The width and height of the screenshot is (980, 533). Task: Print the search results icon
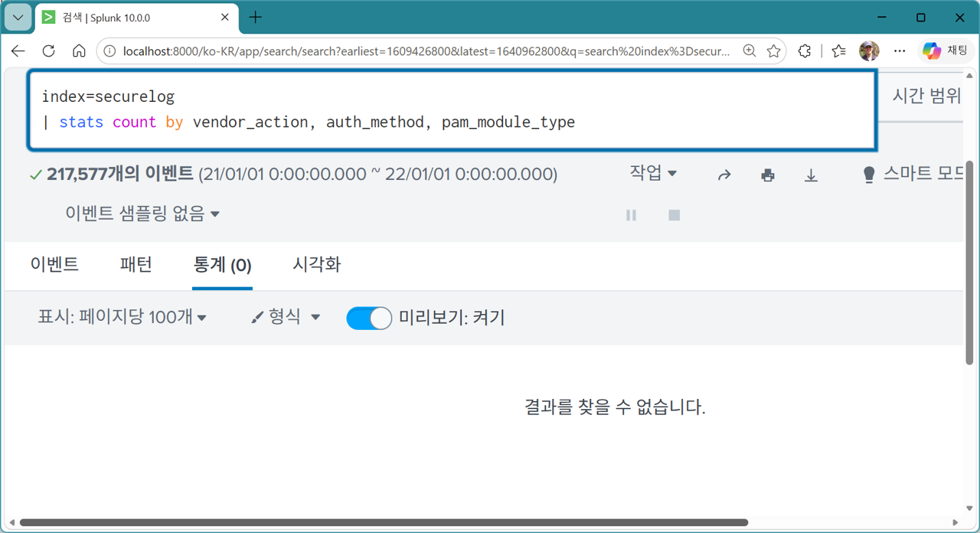pos(768,175)
